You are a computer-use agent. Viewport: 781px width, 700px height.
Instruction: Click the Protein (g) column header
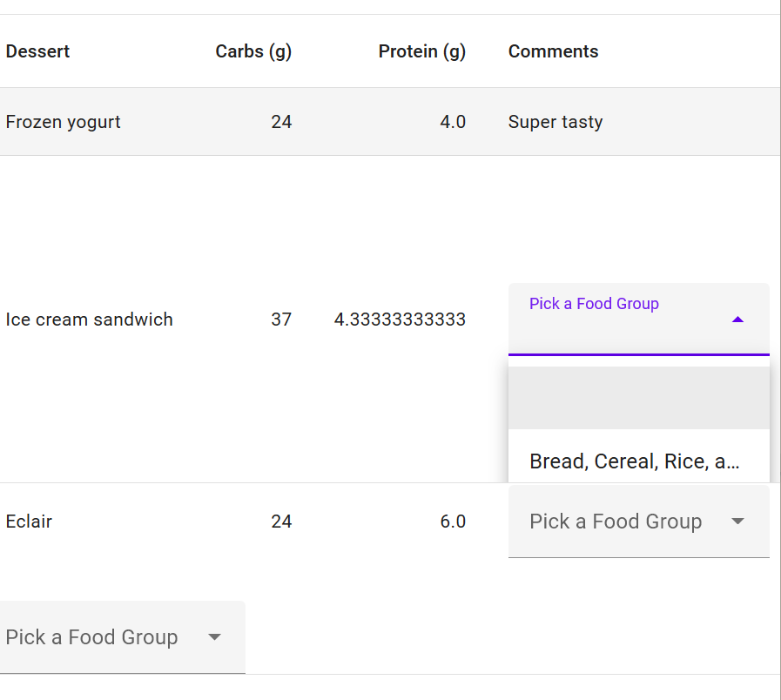[421, 51]
